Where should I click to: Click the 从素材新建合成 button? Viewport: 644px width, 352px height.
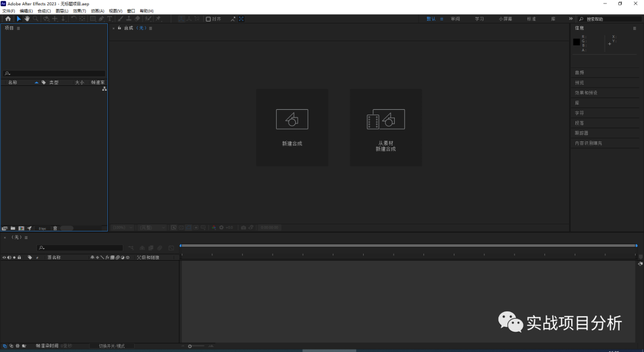tap(385, 127)
